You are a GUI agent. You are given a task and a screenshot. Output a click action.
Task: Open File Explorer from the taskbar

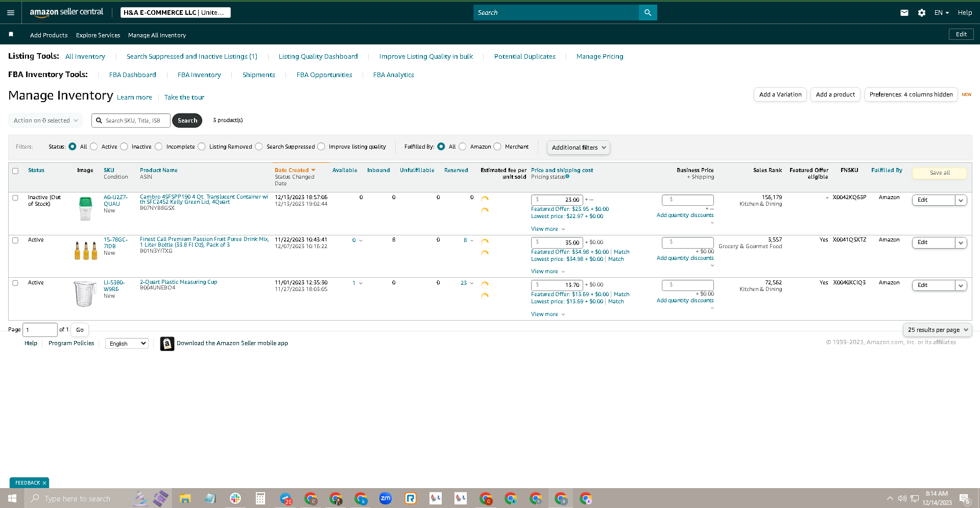click(185, 498)
